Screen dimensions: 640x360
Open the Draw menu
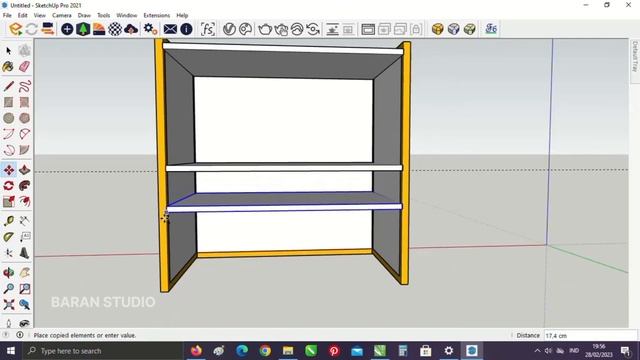coord(84,15)
